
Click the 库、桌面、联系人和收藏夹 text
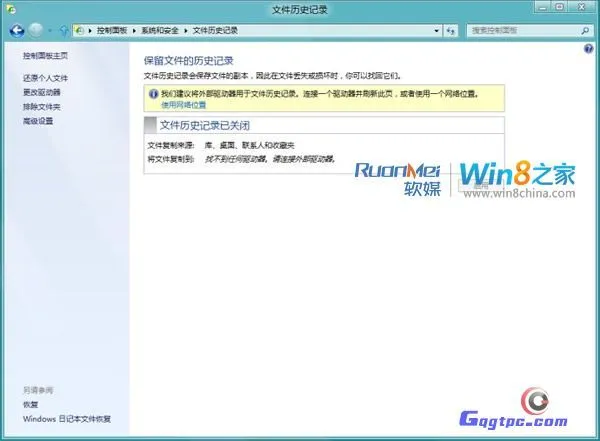[x=249, y=145]
